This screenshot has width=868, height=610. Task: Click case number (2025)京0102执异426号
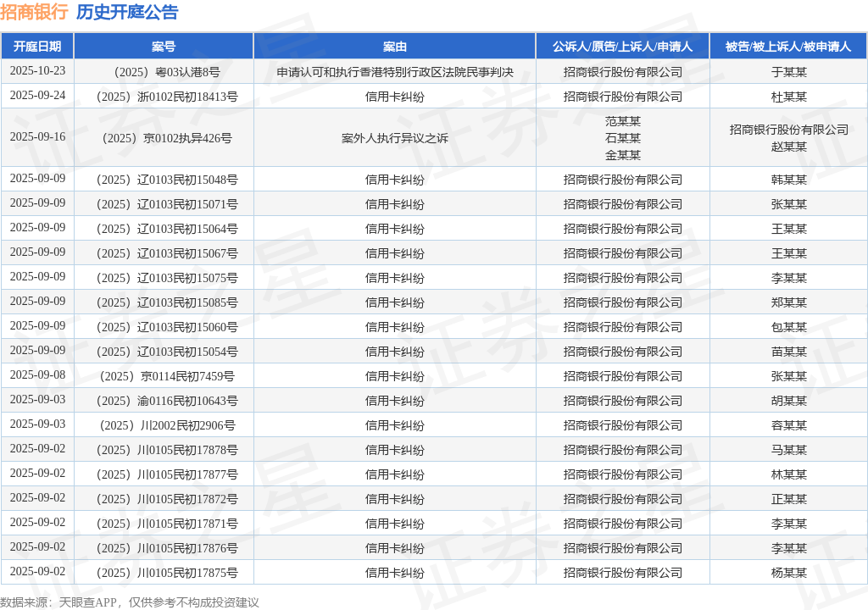[x=164, y=138]
